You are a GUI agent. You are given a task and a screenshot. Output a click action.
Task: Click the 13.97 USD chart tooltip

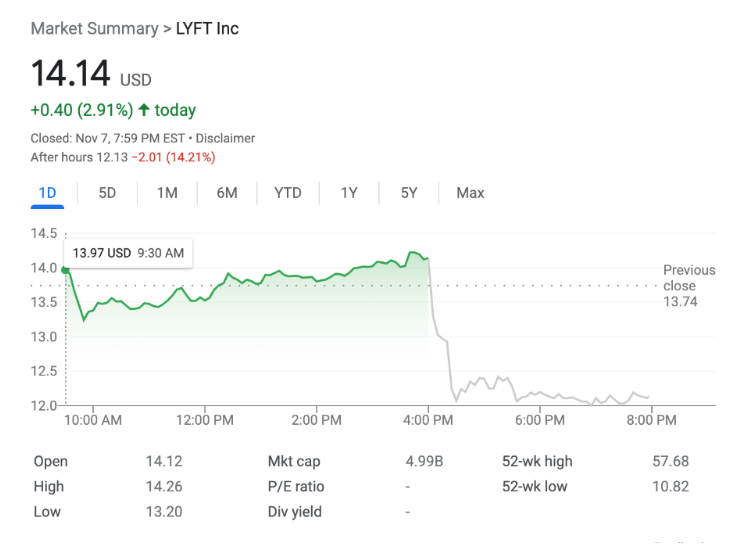[x=128, y=253]
